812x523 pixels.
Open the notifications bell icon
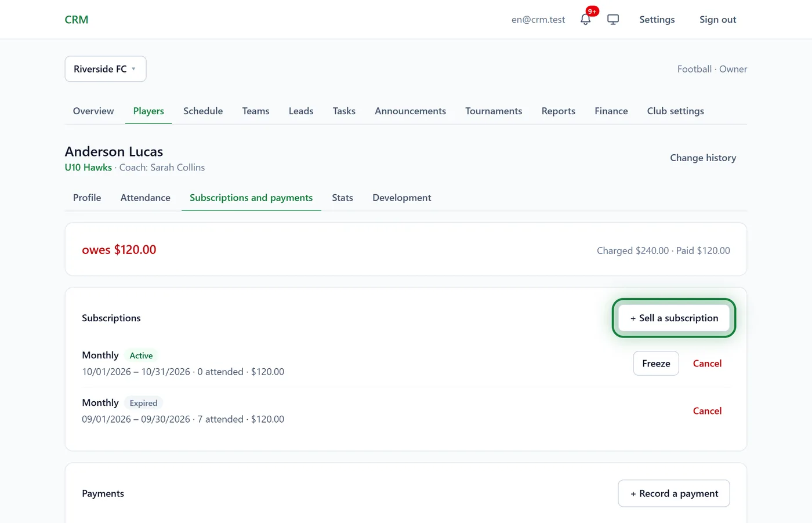pyautogui.click(x=585, y=20)
